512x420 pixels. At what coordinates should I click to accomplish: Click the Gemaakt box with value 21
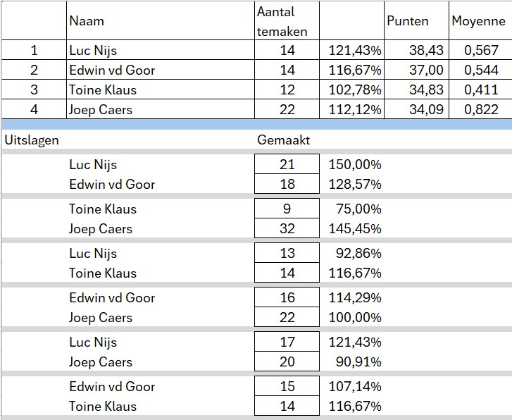pyautogui.click(x=287, y=165)
